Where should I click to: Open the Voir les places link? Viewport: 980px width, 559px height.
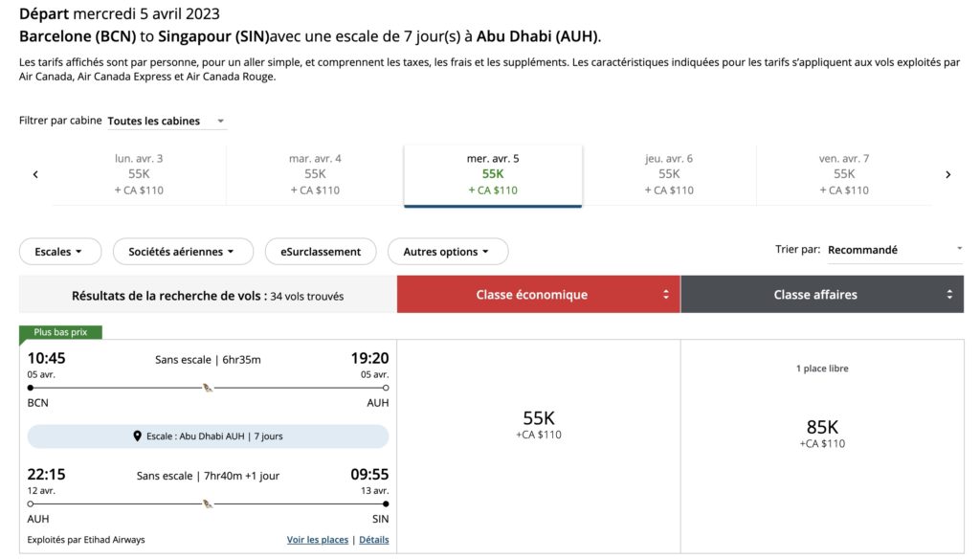318,539
